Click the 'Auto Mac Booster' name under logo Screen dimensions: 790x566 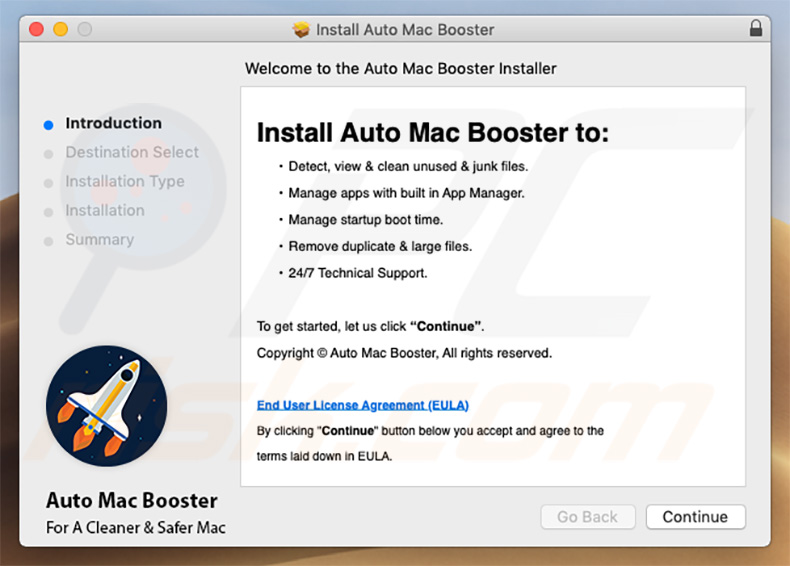click(x=131, y=500)
